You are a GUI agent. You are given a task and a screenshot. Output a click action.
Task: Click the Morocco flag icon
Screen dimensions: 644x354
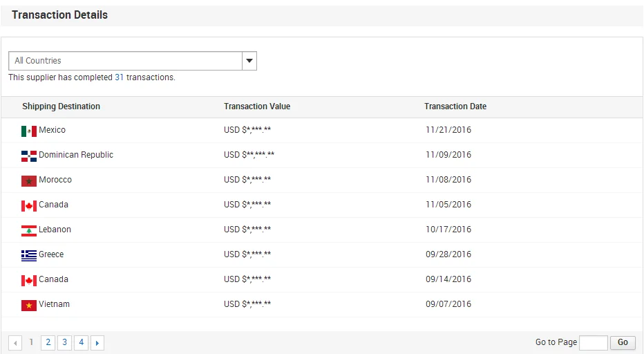click(28, 180)
